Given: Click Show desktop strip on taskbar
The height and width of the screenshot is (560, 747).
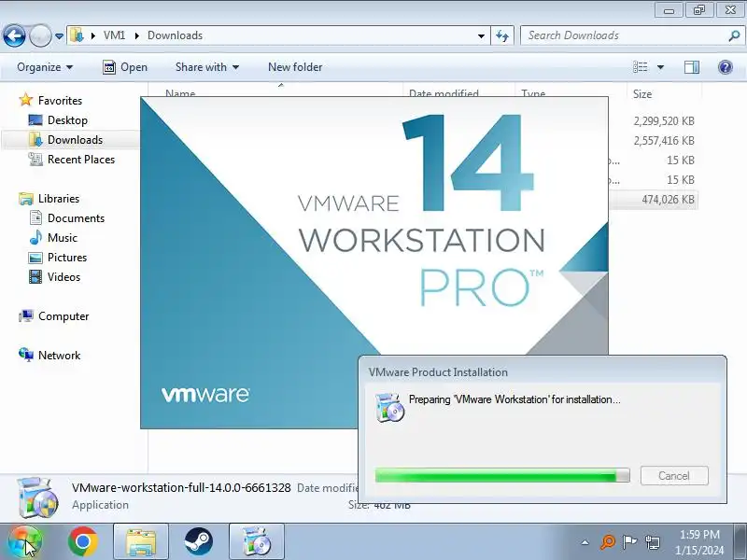Looking at the screenshot, I should pos(740,542).
